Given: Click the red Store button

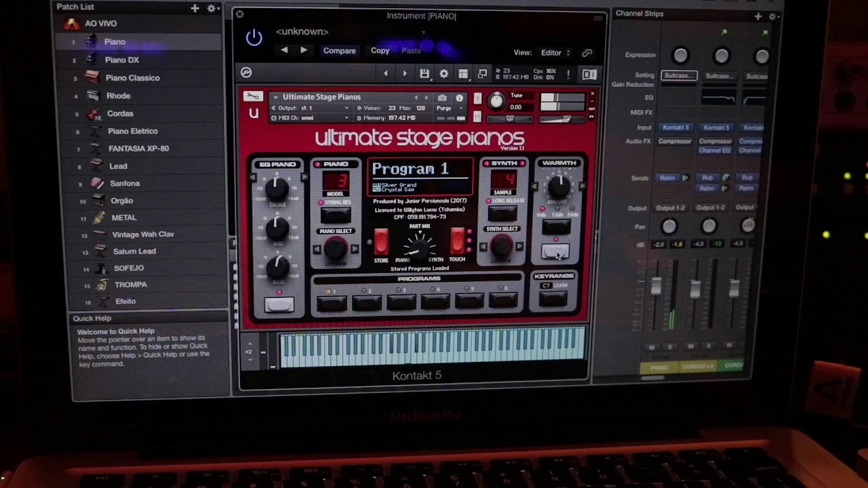Looking at the screenshot, I should pos(380,241).
